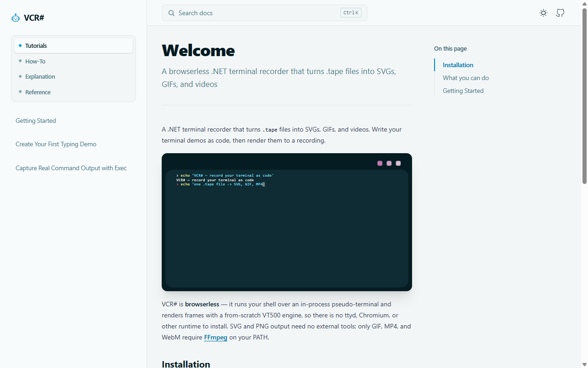
Task: Open the Explanation section
Action: (73, 76)
